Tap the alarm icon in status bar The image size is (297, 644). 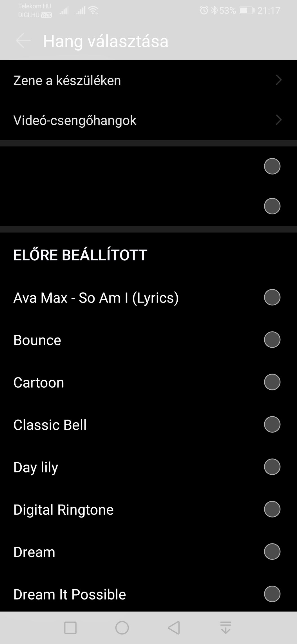coord(204,10)
